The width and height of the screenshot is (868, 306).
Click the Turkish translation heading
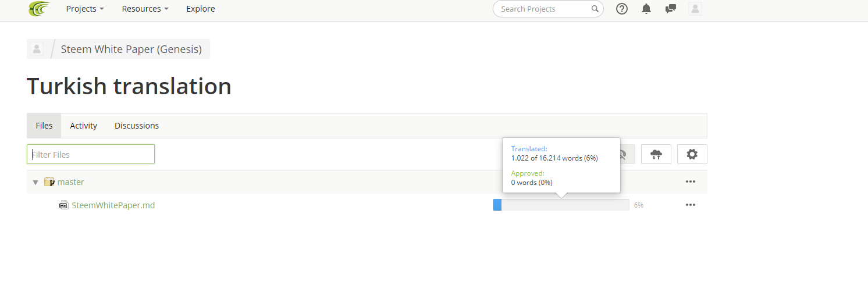coord(129,86)
